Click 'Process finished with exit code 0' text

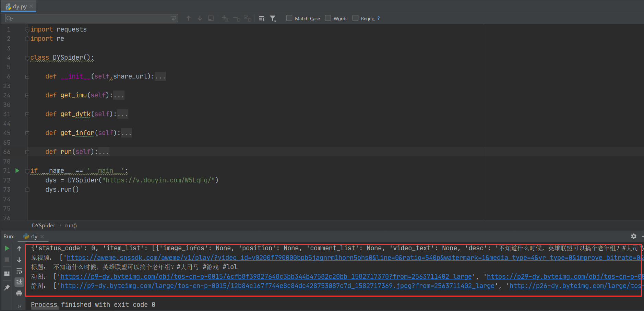tap(93, 304)
